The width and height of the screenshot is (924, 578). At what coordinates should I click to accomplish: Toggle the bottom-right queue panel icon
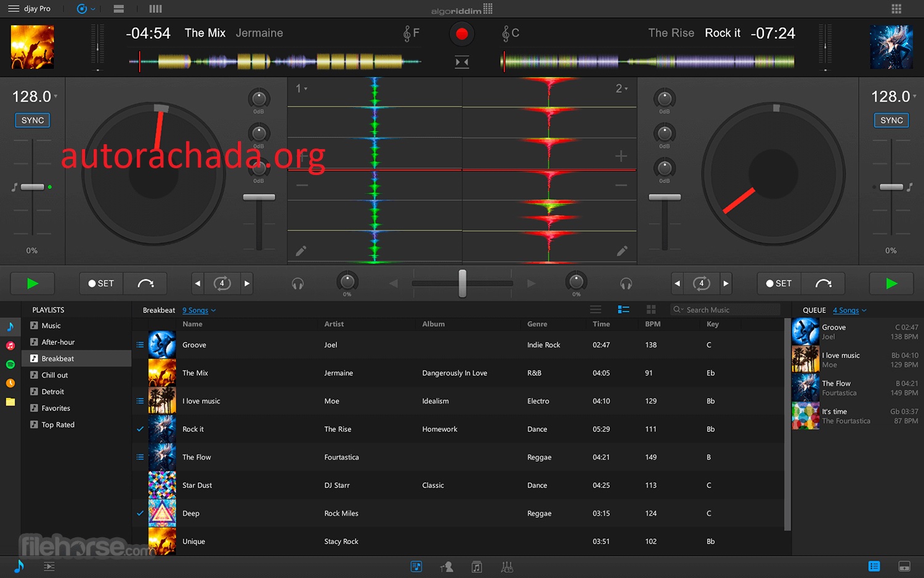click(x=874, y=566)
